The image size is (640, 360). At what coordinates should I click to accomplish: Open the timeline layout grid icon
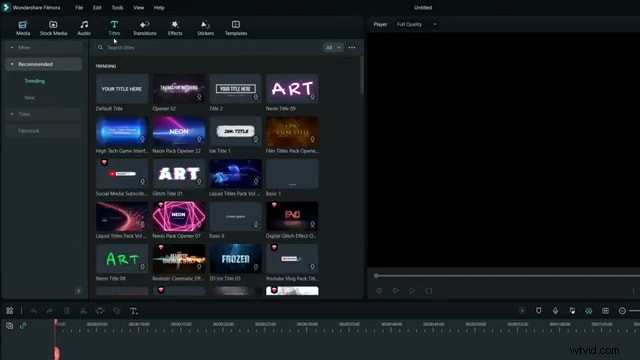tap(9, 311)
